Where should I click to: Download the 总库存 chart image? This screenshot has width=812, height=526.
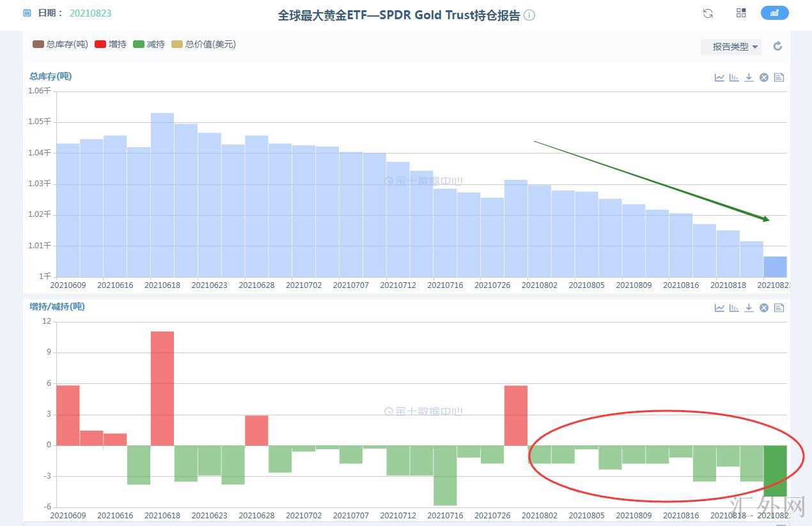click(x=749, y=77)
